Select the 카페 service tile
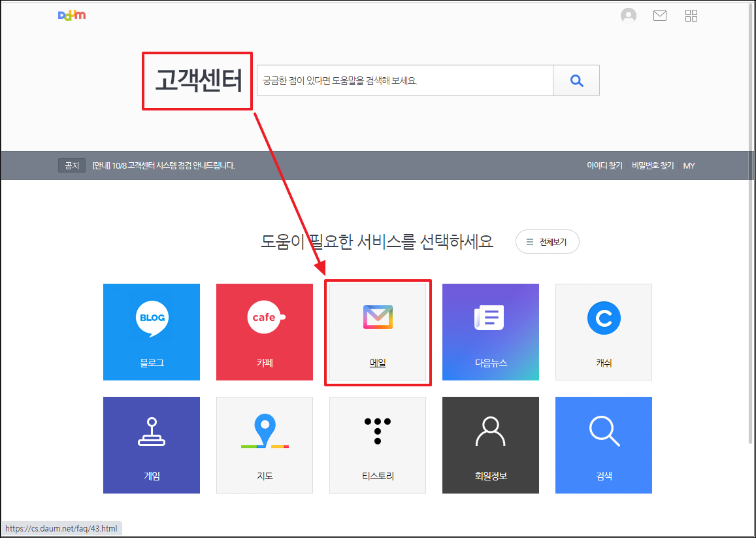Screen dimensions: 756x538 click(x=265, y=332)
